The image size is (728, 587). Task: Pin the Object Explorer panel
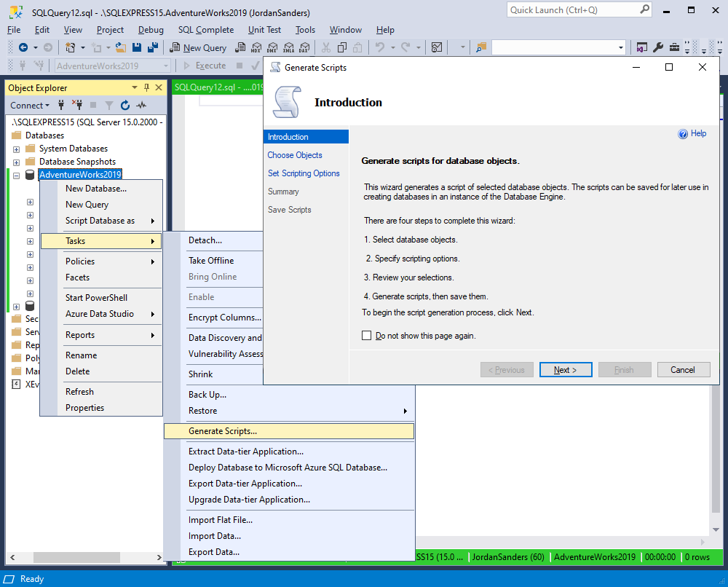(x=147, y=87)
